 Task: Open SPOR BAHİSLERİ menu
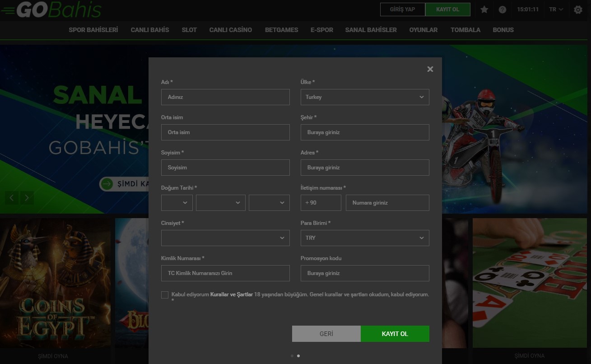point(93,30)
